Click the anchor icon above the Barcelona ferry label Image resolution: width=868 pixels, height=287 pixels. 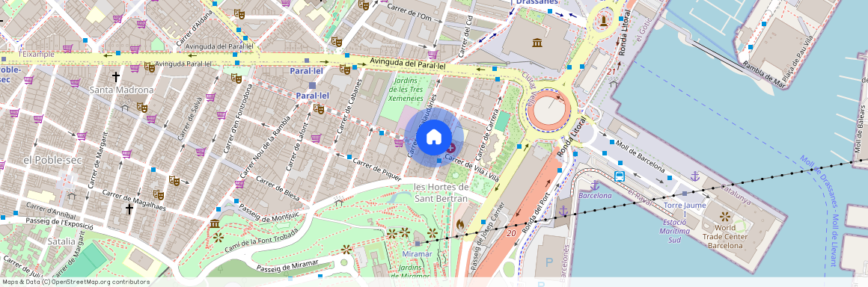point(595,185)
